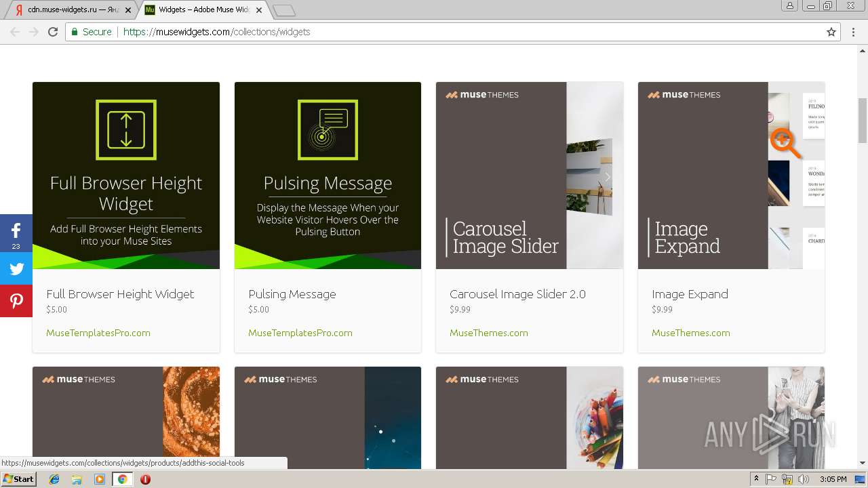Open the Action Center flag icon

[x=772, y=479]
